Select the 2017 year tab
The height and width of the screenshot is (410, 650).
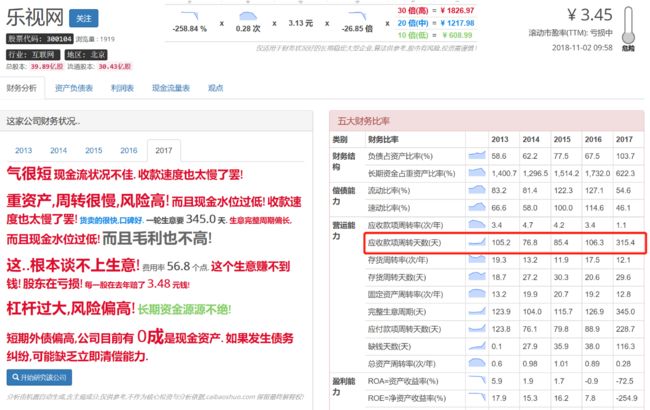point(164,150)
